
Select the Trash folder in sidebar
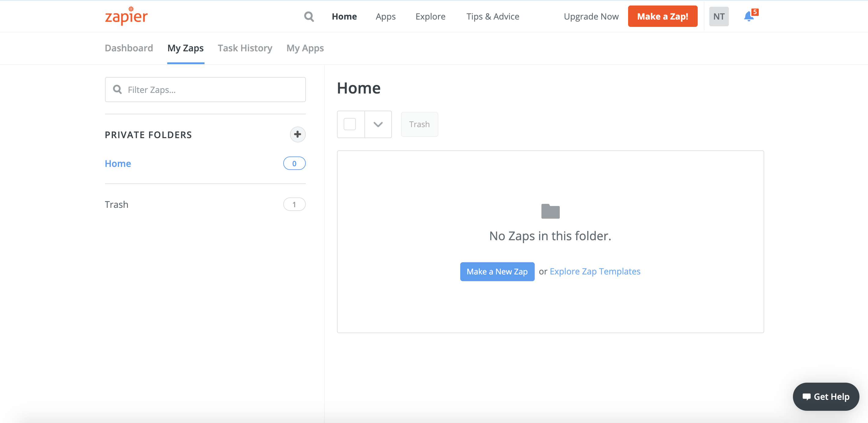coord(117,204)
